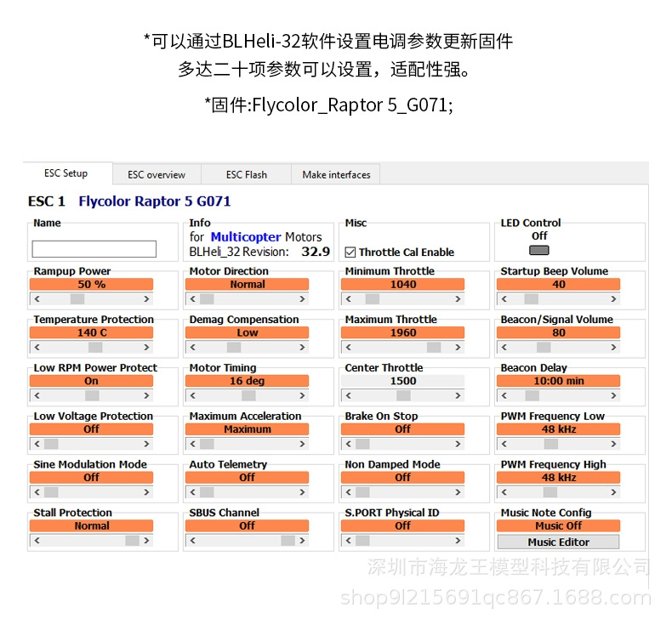The width and height of the screenshot is (672, 624).
Task: Click right arrow of Demag Compensation
Action: pyautogui.click(x=302, y=348)
